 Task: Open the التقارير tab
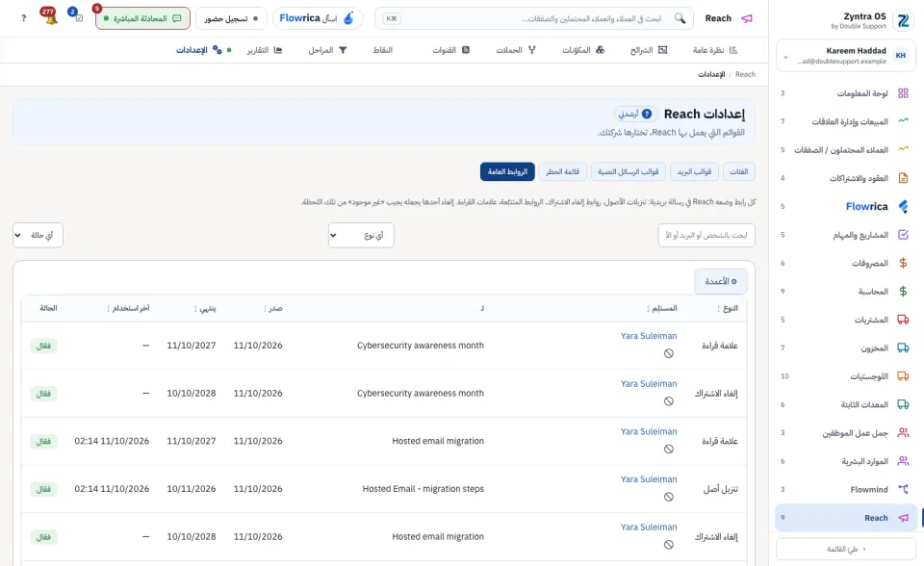coord(265,50)
